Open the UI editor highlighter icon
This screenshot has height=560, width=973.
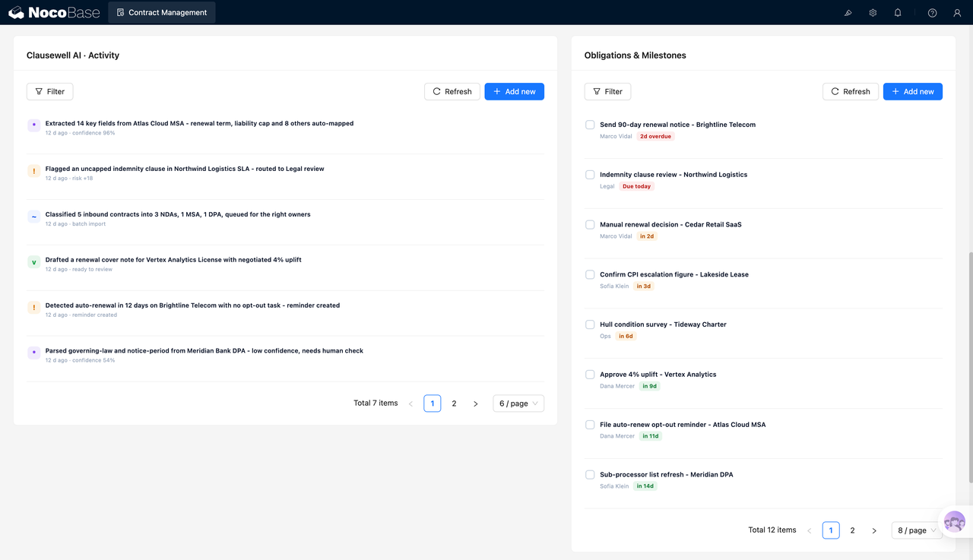(x=848, y=13)
